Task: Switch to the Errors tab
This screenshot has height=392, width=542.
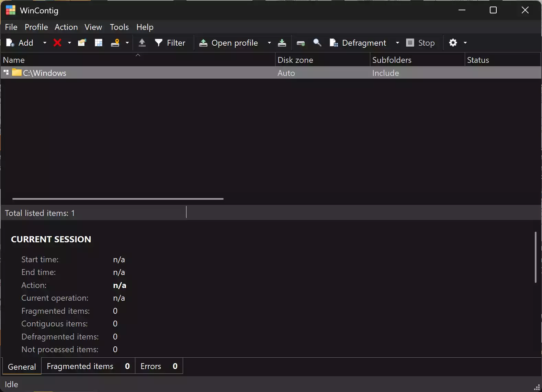Action: (159, 366)
